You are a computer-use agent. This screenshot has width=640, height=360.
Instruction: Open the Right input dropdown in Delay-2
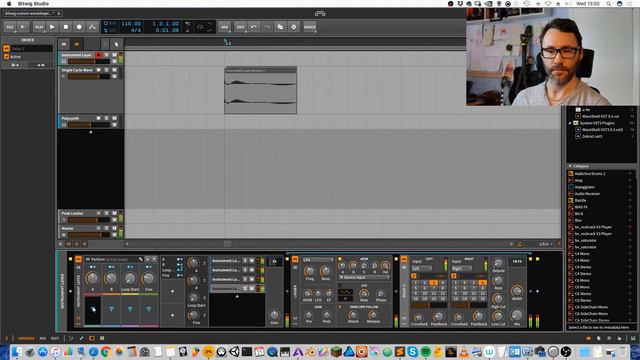click(461, 269)
